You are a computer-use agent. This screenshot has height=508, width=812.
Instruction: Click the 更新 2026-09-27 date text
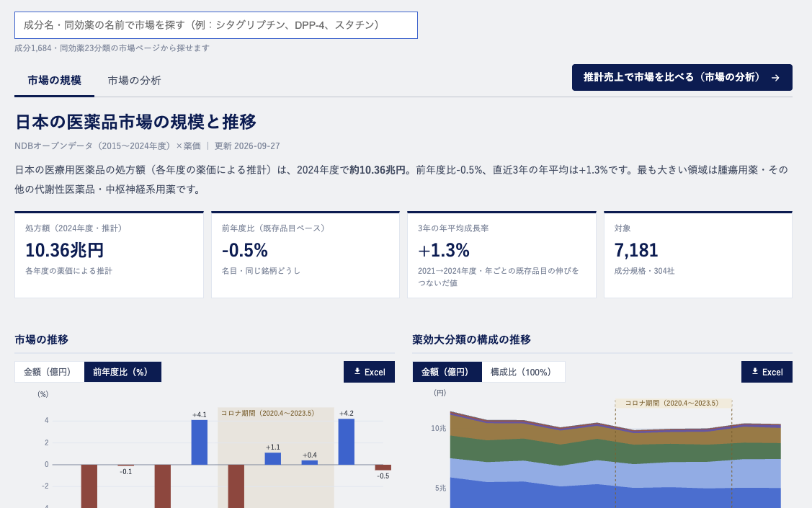click(247, 146)
